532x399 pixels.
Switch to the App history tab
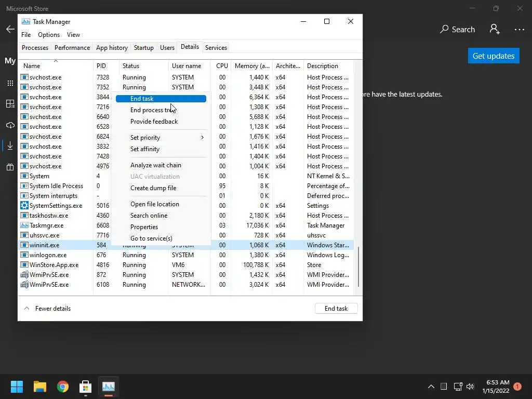112,47
